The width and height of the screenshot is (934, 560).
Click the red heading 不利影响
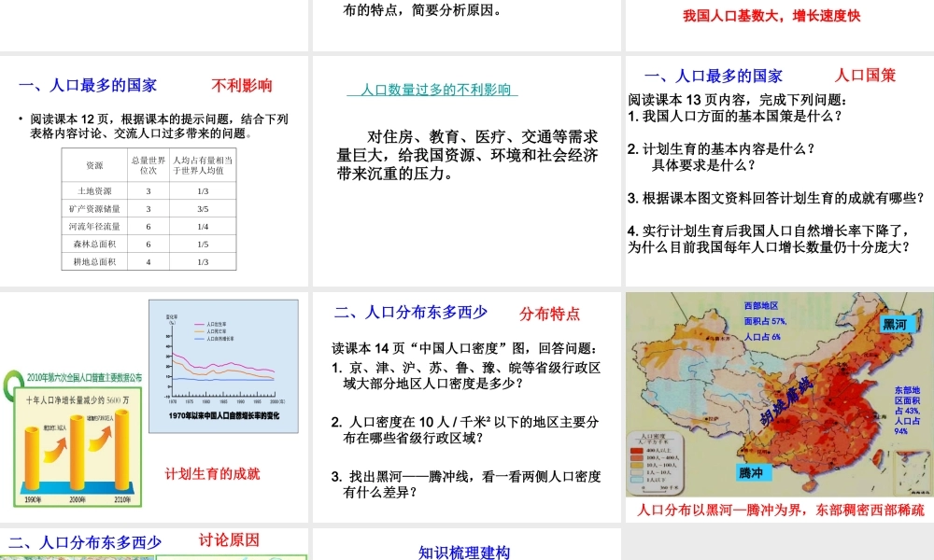[x=242, y=86]
